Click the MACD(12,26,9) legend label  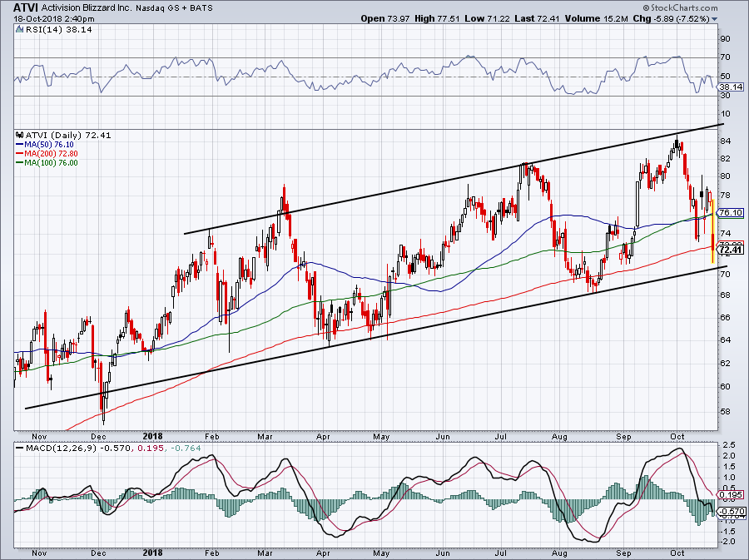(61, 448)
